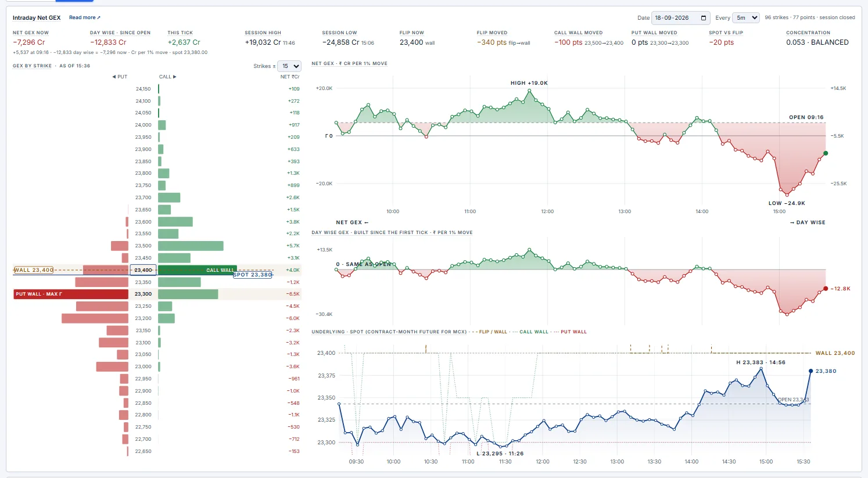Screen dimensions: 868x478
Task: Click the NET GEX NOW value −7,296 Cr
Action: click(x=29, y=42)
